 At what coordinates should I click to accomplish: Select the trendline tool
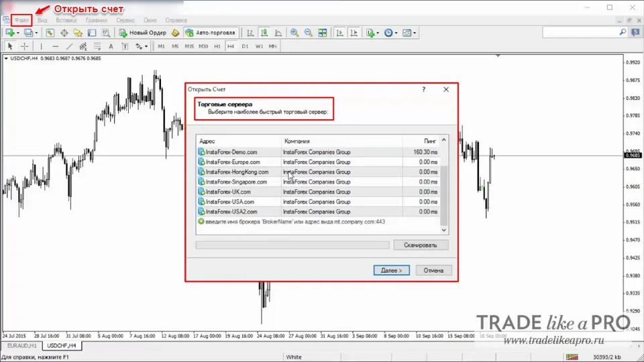(x=69, y=46)
